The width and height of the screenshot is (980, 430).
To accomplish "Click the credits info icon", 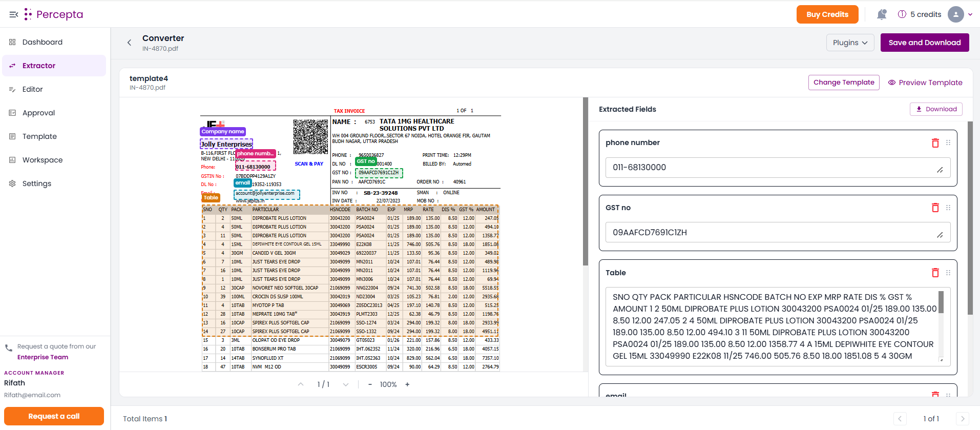I will [902, 14].
